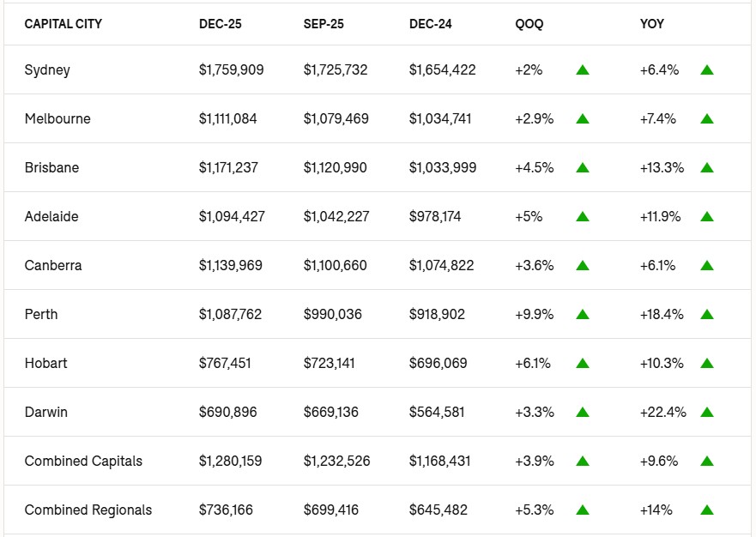Click the QOQ column header
The image size is (756, 537).
[529, 24]
